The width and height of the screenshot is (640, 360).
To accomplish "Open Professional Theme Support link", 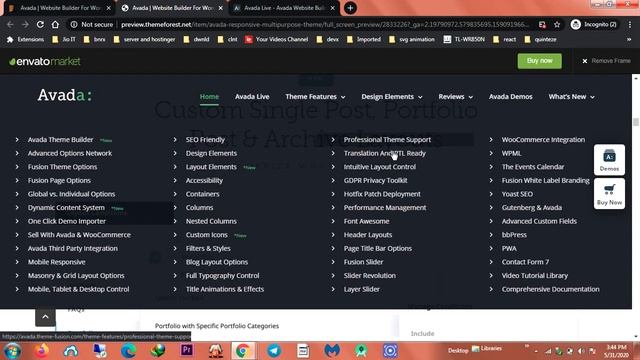I will [x=387, y=140].
